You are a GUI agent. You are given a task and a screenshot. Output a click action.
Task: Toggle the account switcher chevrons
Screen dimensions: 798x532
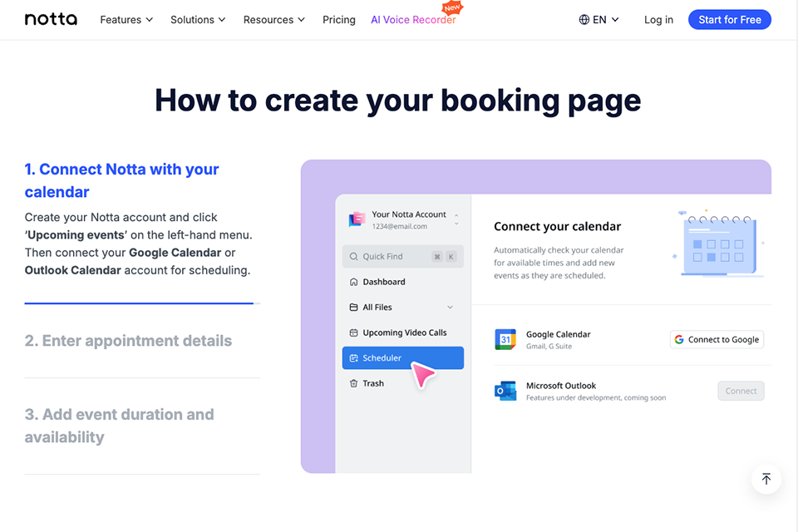coord(456,219)
